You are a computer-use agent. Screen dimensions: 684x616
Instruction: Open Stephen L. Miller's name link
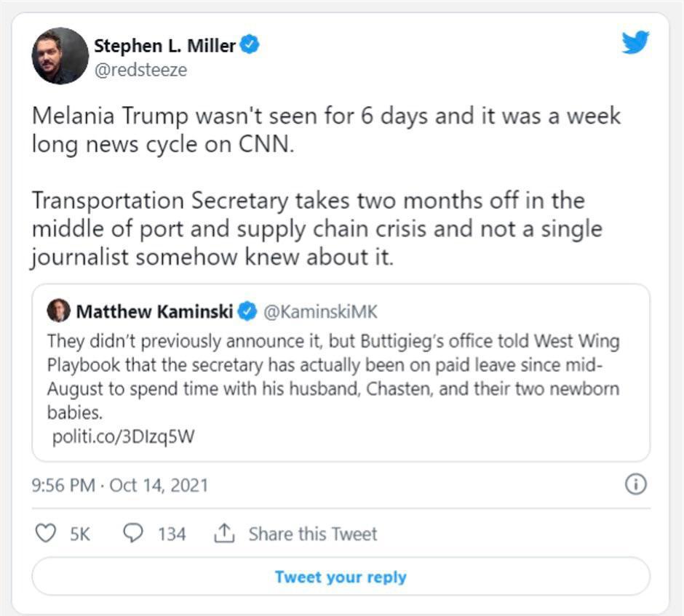(164, 45)
